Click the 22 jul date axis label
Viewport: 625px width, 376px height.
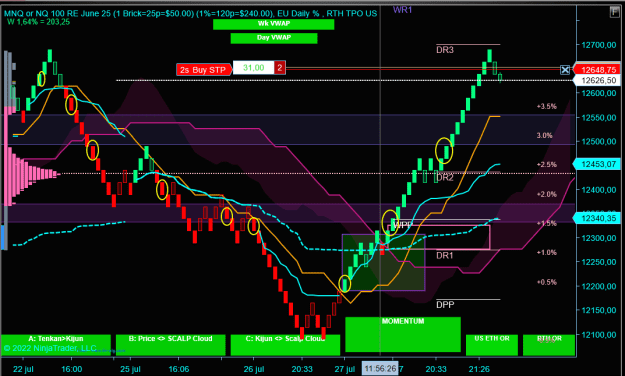23,369
